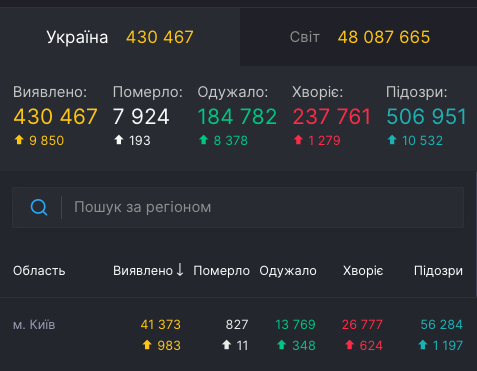Switch to the Світ tab
This screenshot has height=371, width=477.
358,37
